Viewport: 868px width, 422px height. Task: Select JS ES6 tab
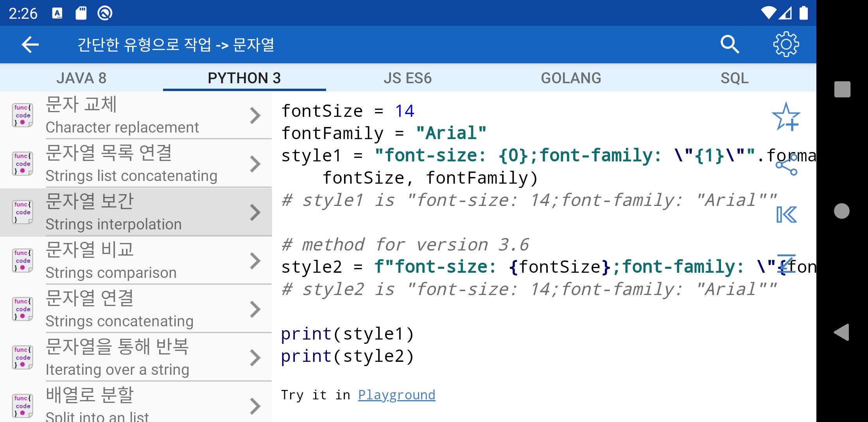coord(407,78)
